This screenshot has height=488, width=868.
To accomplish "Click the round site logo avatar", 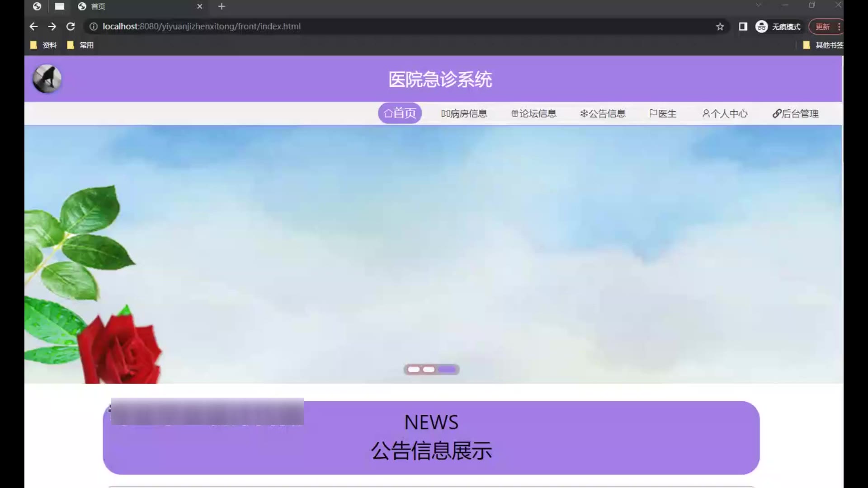I will pyautogui.click(x=47, y=79).
